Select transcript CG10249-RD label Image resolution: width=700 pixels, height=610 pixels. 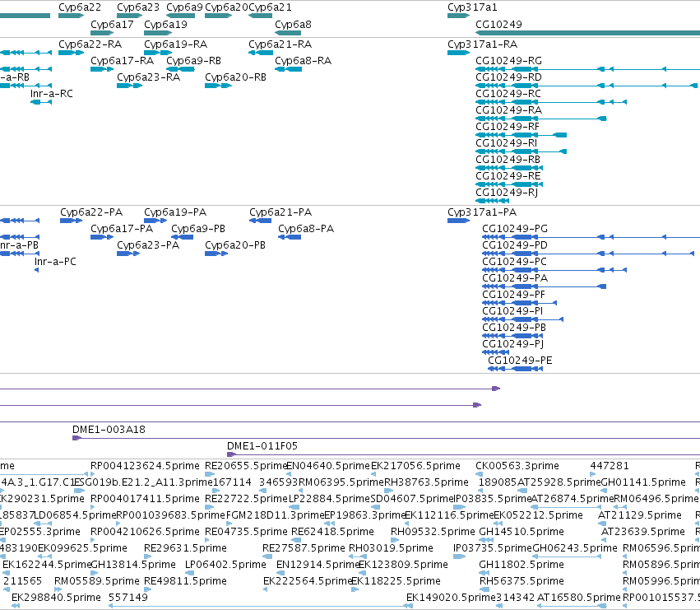[x=508, y=77]
